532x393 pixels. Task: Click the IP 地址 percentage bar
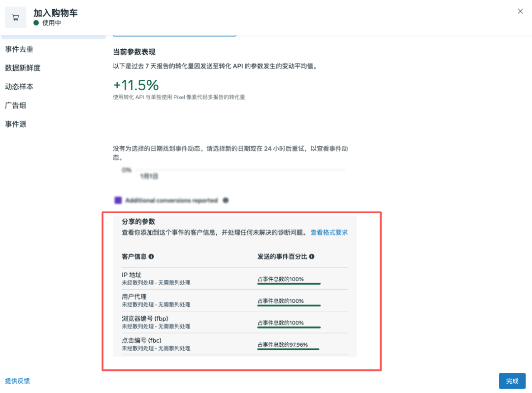(289, 284)
